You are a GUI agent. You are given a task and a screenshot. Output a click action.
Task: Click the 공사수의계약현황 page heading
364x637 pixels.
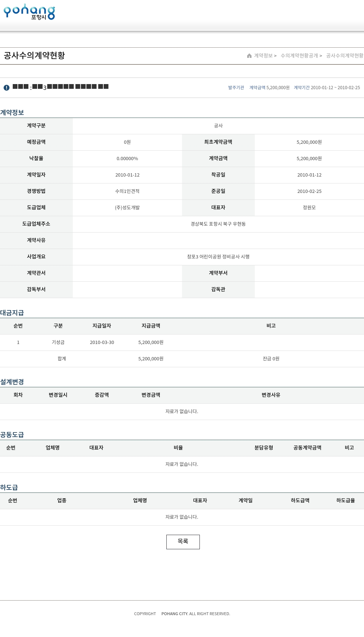point(34,55)
